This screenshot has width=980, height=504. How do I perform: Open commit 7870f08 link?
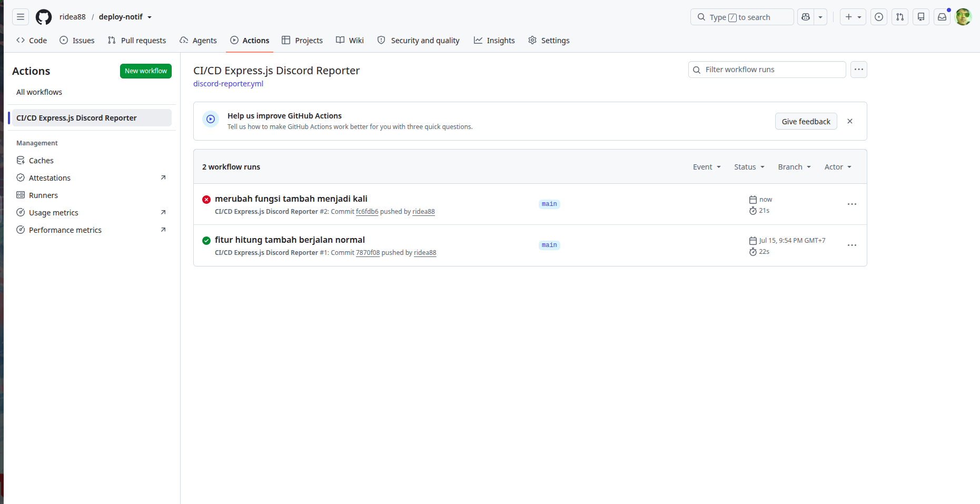tap(368, 253)
